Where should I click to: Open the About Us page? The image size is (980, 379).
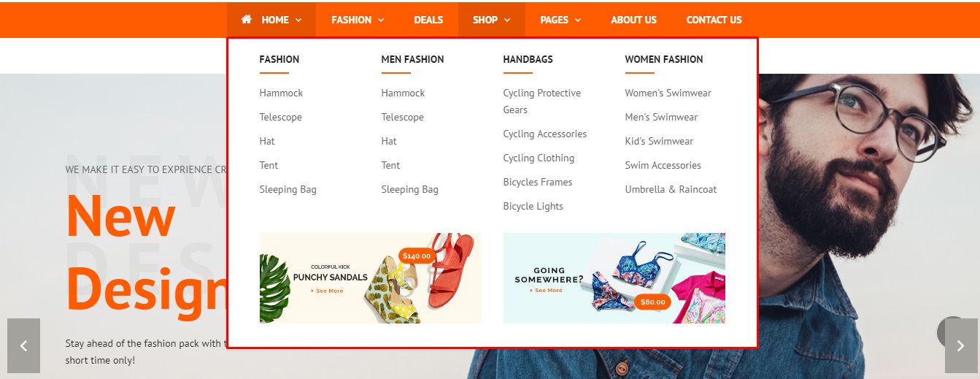point(633,20)
